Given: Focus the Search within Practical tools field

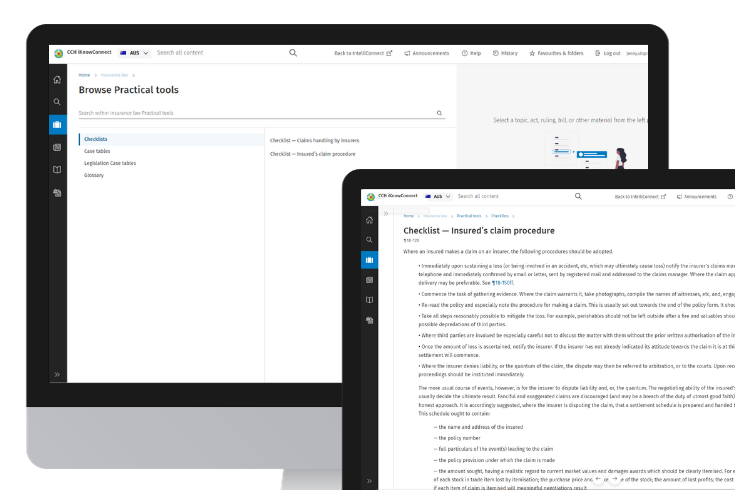Looking at the screenshot, I should pyautogui.click(x=255, y=114).
